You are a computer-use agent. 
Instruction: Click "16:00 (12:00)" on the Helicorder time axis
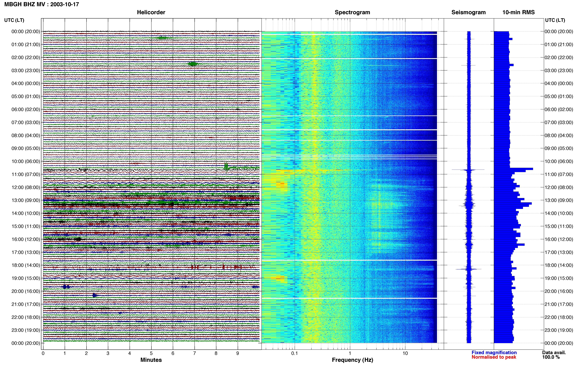pyautogui.click(x=26, y=239)
